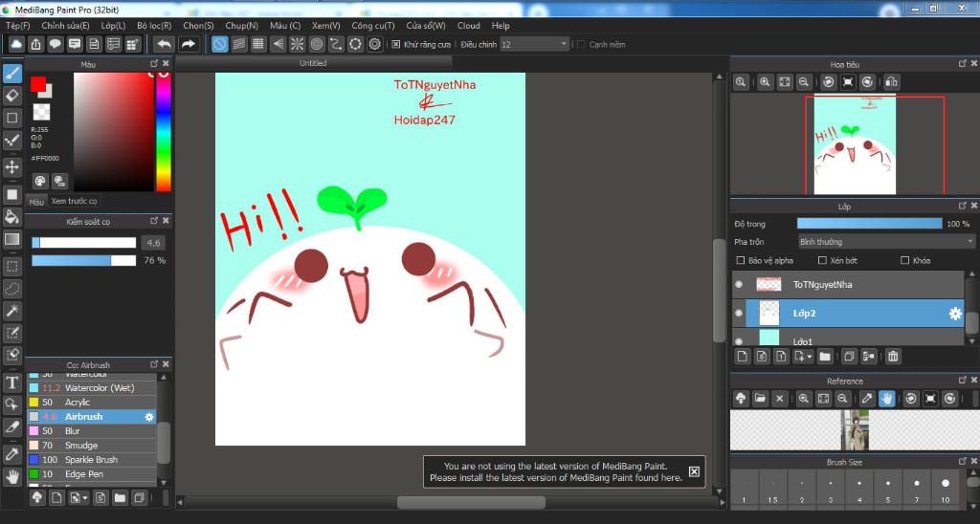The height and width of the screenshot is (524, 980).
Task: Select the Acrylic brush
Action: (x=92, y=403)
